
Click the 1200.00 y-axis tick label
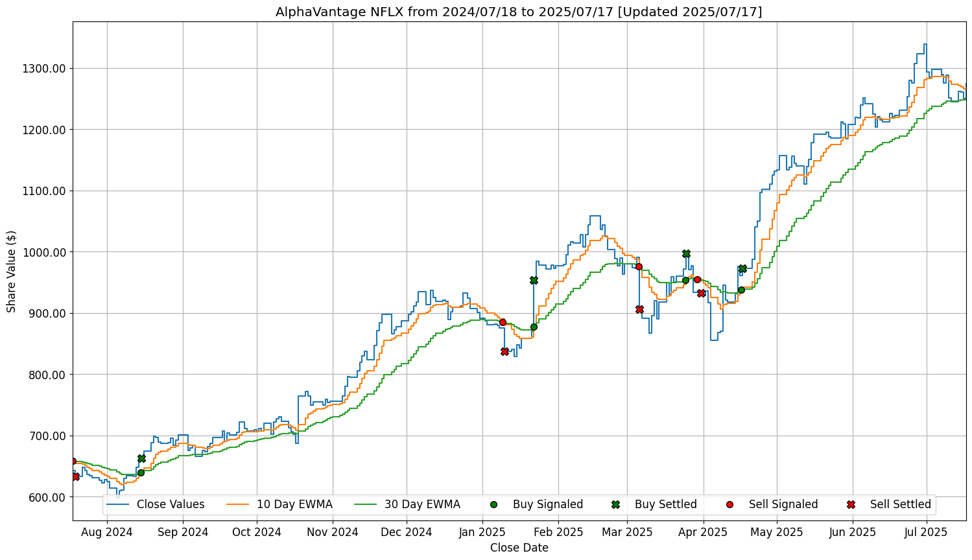click(x=43, y=130)
